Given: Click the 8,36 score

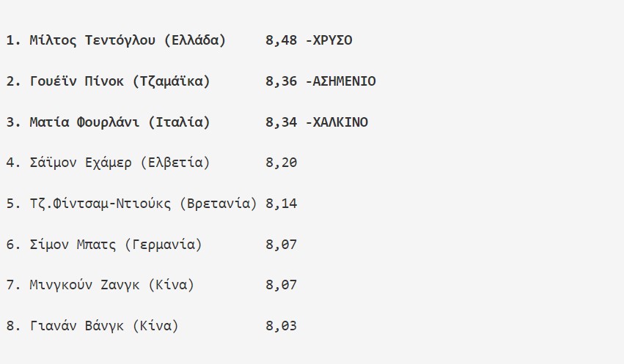Looking at the screenshot, I should [x=281, y=81].
